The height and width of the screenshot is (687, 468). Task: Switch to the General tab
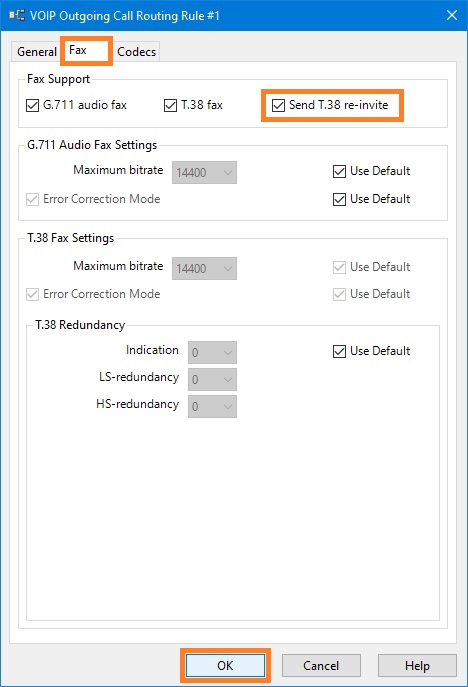click(x=37, y=52)
